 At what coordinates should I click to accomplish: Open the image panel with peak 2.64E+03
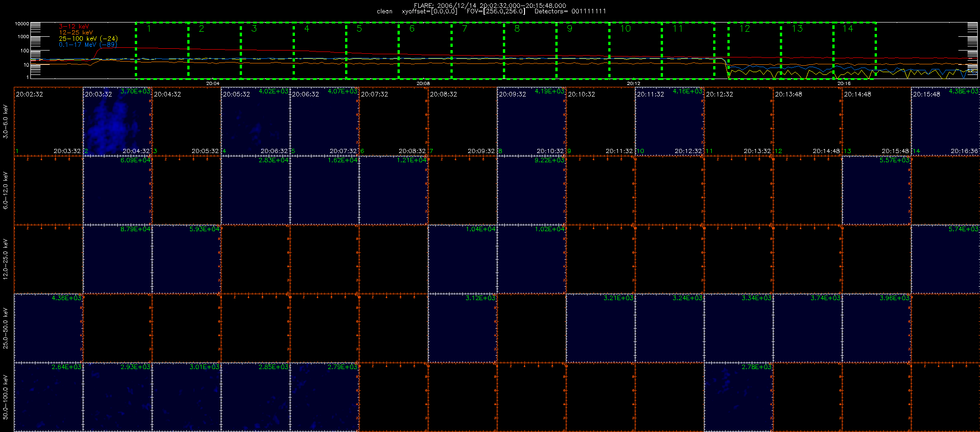48,397
